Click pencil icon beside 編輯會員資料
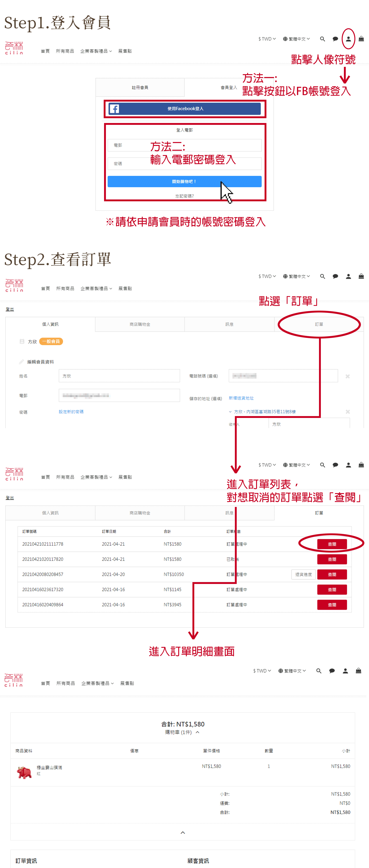The height and width of the screenshot is (868, 369). [x=22, y=362]
